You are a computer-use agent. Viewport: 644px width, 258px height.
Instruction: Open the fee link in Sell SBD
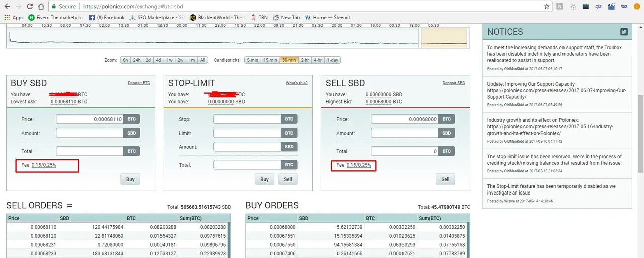(359, 165)
